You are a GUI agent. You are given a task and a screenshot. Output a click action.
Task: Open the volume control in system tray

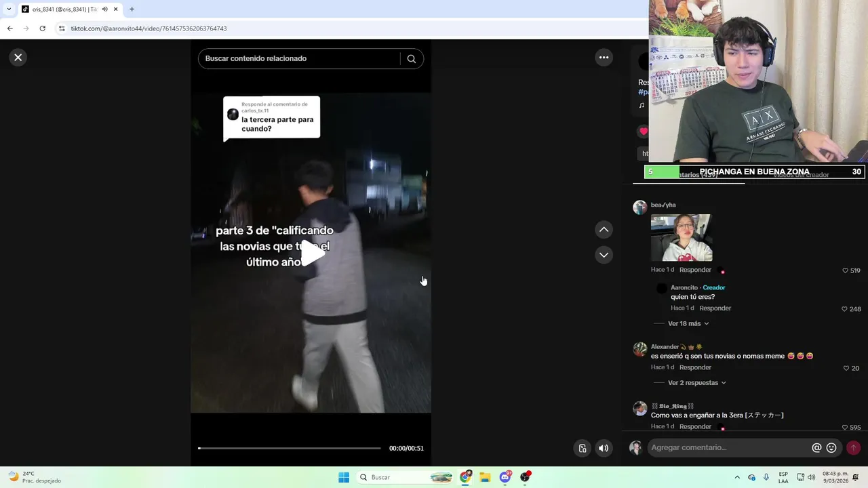coord(811,477)
